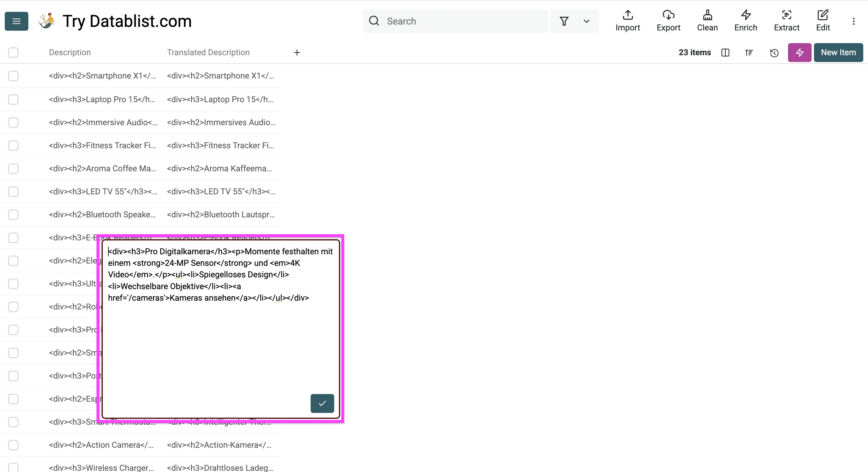Open the version history icon
Viewport: 868px width, 472px height.
(774, 53)
